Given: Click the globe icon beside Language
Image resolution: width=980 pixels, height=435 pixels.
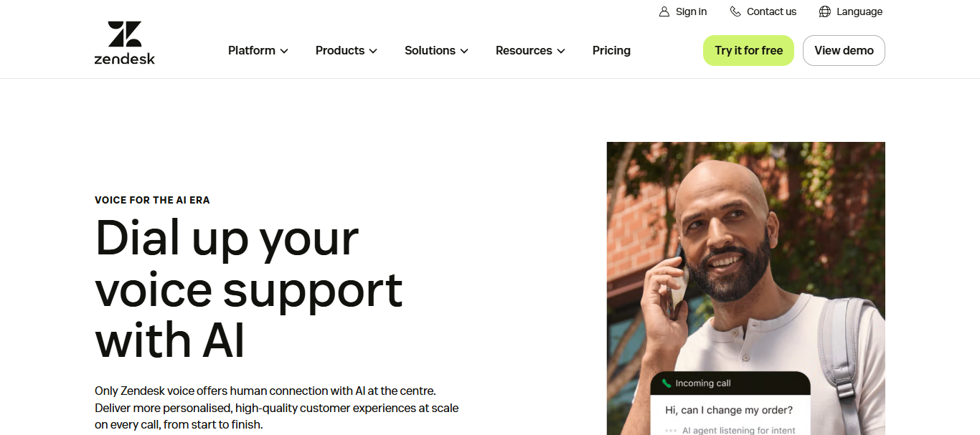Looking at the screenshot, I should 825,11.
